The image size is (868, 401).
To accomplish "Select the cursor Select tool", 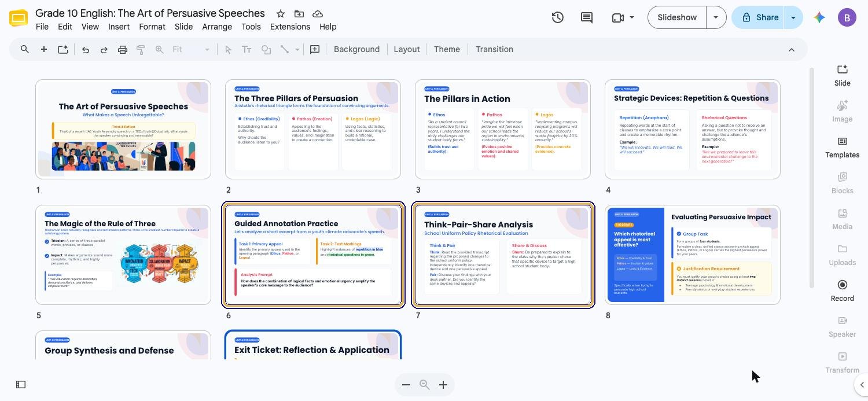I will [x=228, y=49].
